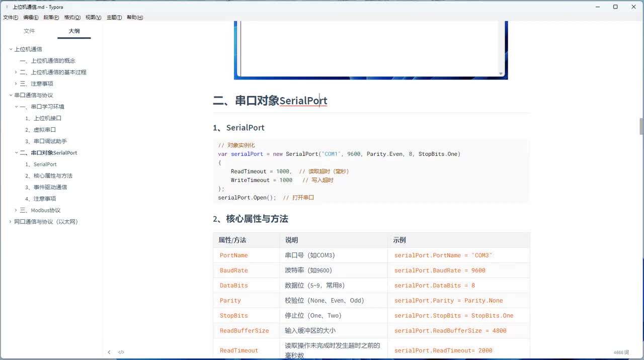Open the 视图(V) menu
Viewport: 644px width, 360px height.
click(93, 18)
